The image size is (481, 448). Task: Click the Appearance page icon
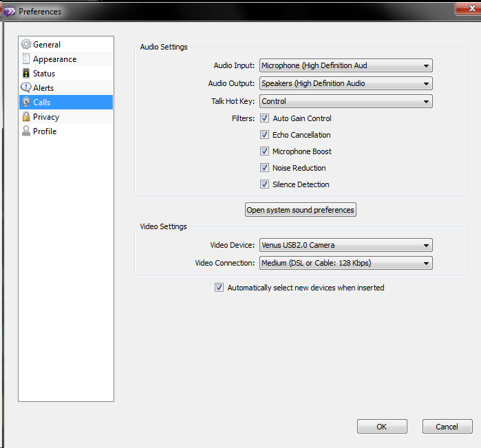(x=26, y=59)
